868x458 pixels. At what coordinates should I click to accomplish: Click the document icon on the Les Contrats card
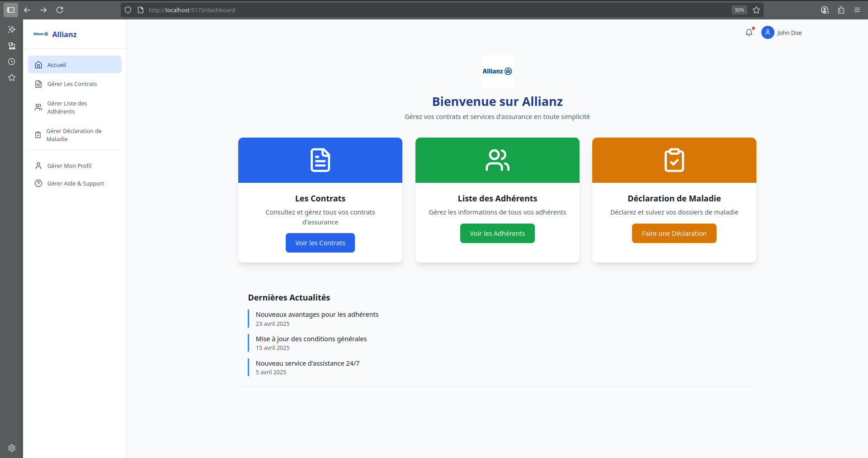click(320, 160)
